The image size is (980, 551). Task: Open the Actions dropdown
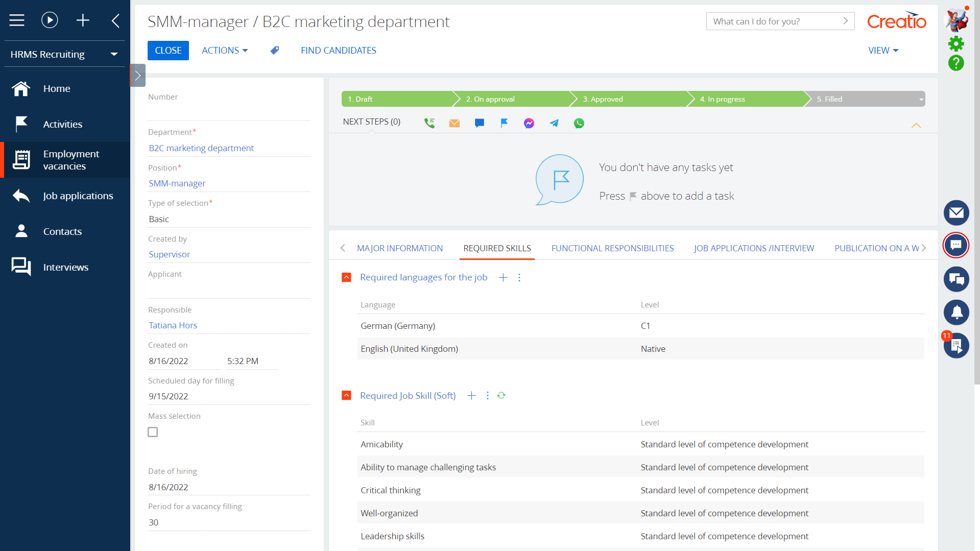(225, 50)
